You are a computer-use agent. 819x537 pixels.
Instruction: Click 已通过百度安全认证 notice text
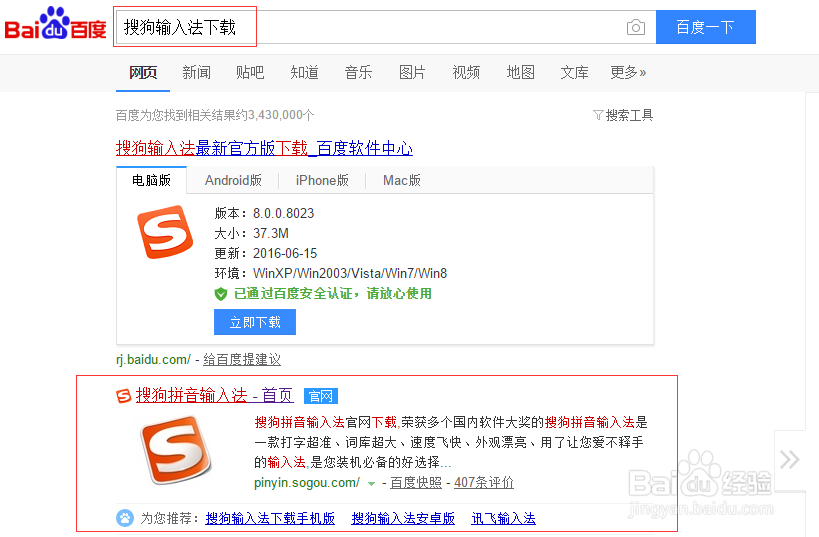pos(333,294)
